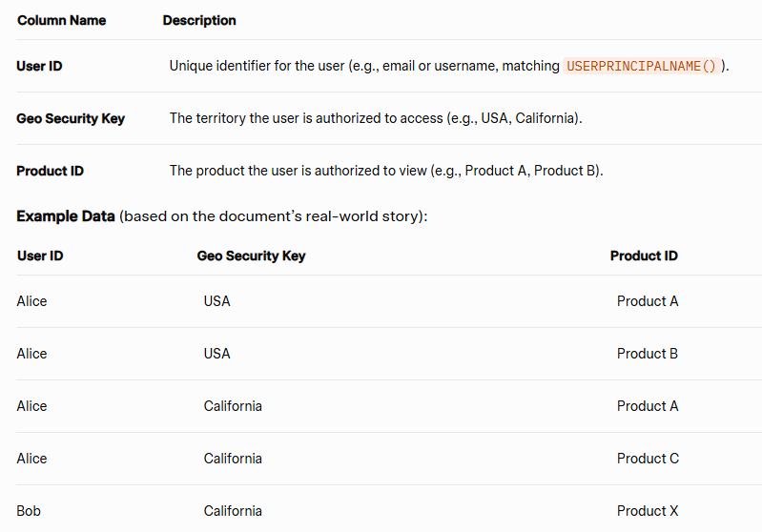This screenshot has height=532, width=762.
Task: Click the Example Data heading
Action: pos(66,216)
